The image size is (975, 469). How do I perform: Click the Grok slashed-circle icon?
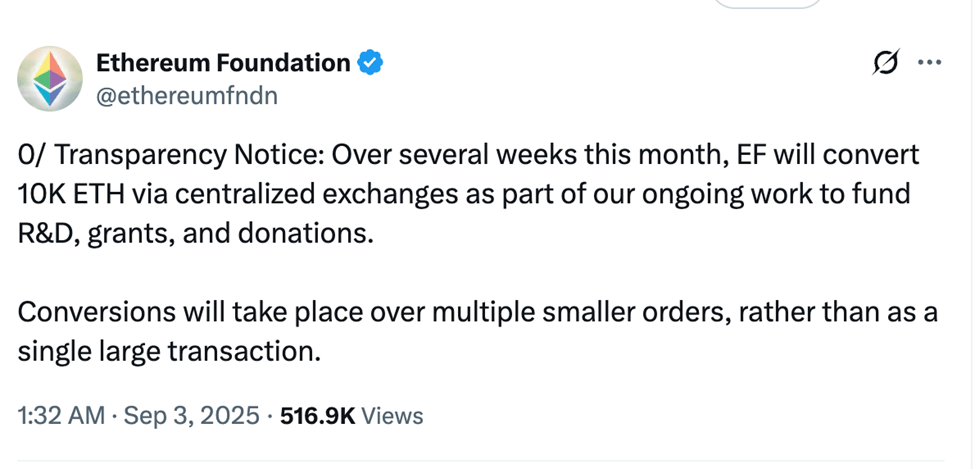click(x=884, y=63)
